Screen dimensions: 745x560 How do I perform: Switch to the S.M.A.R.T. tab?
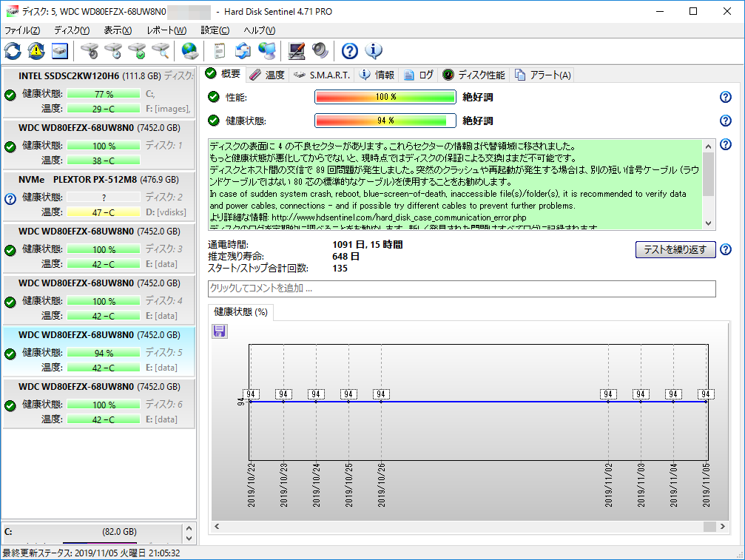(x=322, y=75)
